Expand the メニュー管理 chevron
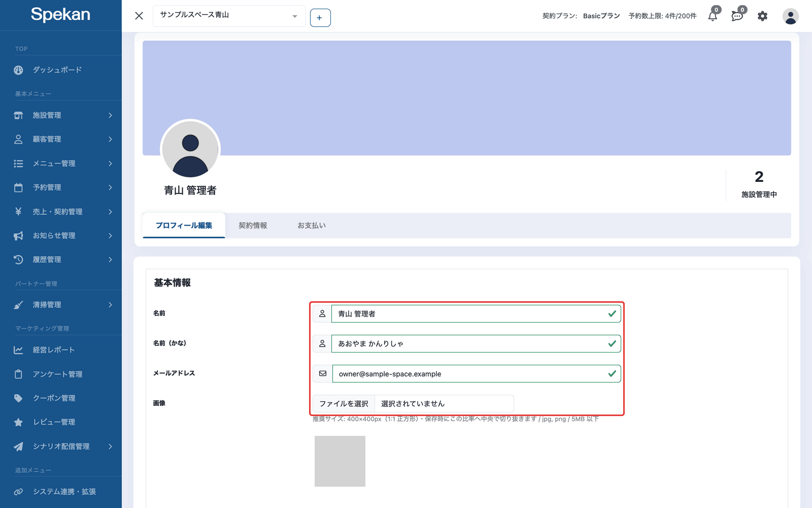Viewport: 812px width, 508px height. (x=110, y=164)
